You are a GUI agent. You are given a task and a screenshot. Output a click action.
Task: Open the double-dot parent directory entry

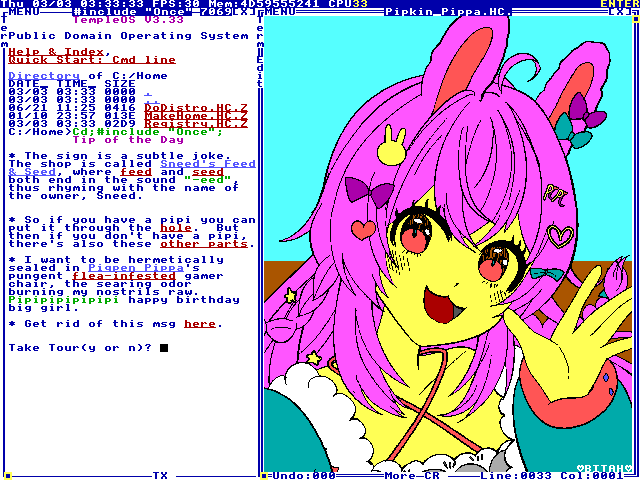pyautogui.click(x=152, y=100)
